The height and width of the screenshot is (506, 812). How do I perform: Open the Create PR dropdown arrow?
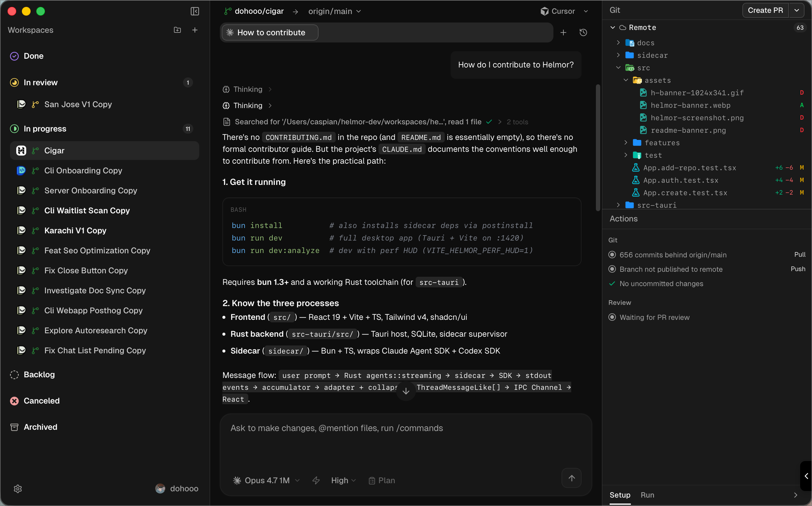797,10
